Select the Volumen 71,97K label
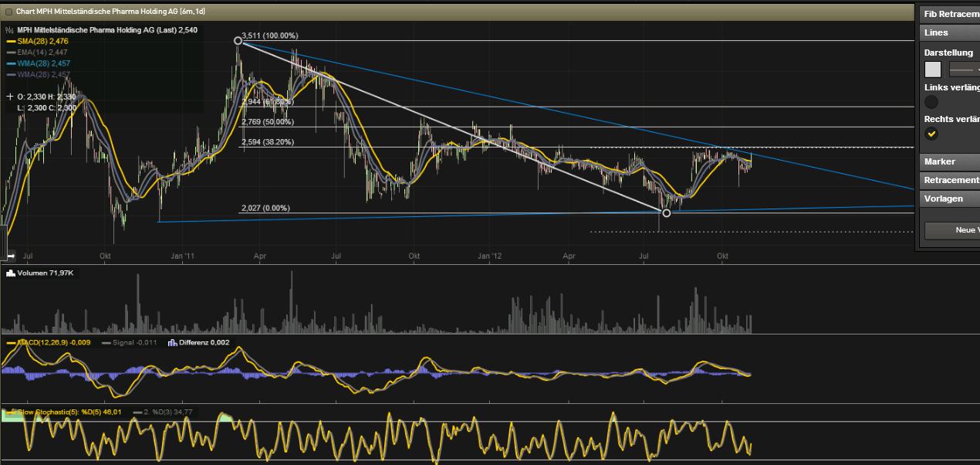Screen dimensions: 980x465 pyautogui.click(x=45, y=273)
